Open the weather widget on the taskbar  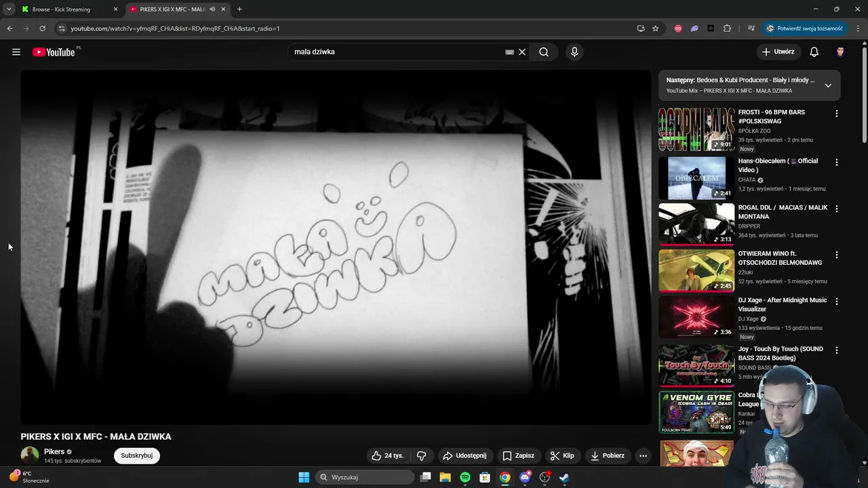(x=29, y=477)
